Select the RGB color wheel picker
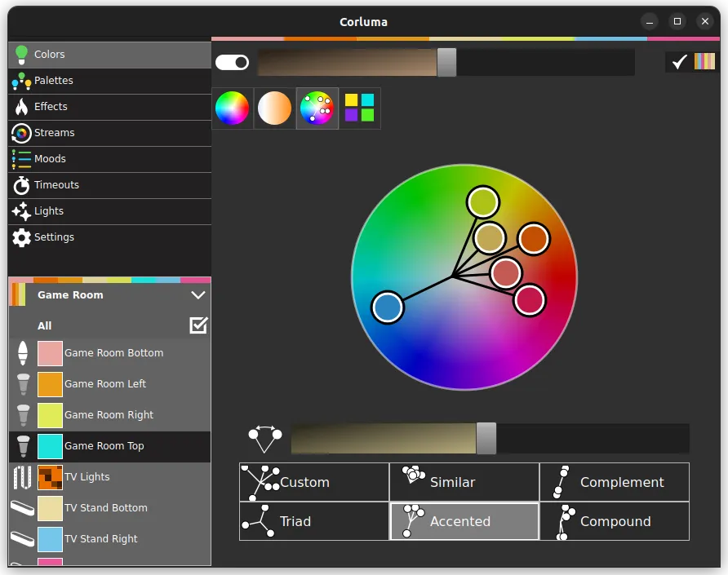The width and height of the screenshot is (728, 575). [232, 108]
